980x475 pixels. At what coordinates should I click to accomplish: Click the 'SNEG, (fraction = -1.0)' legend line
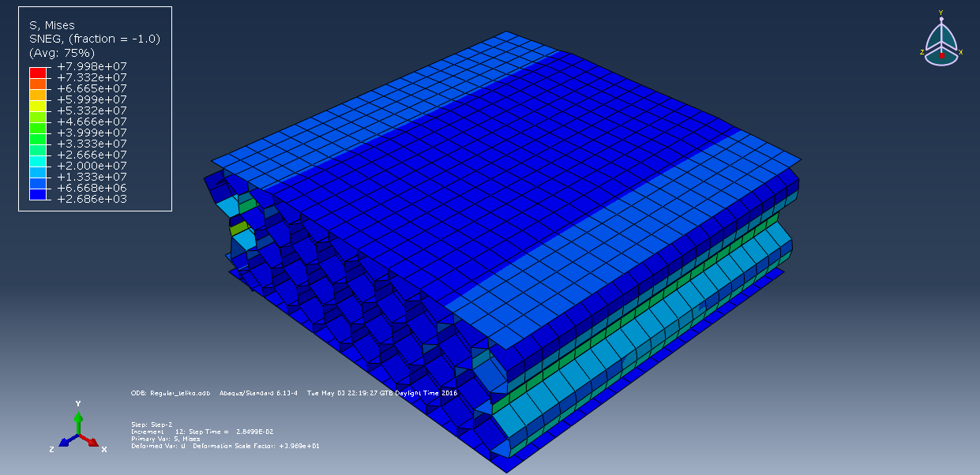tap(95, 39)
